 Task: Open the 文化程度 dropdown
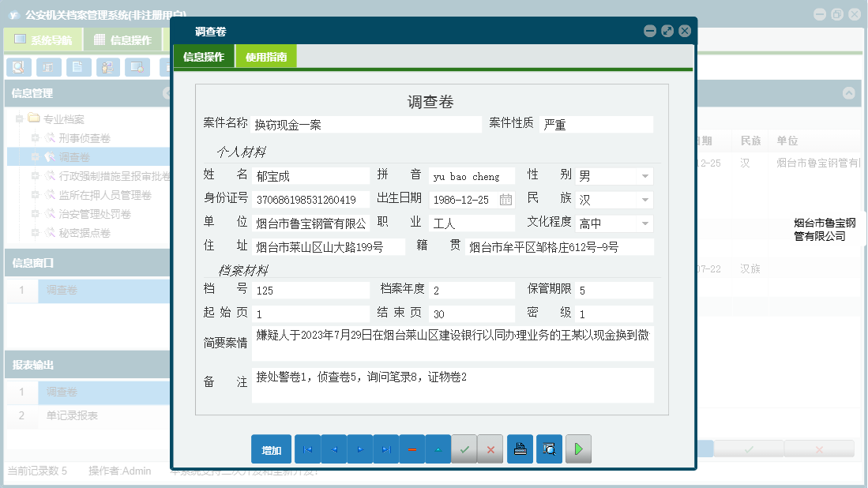point(645,223)
